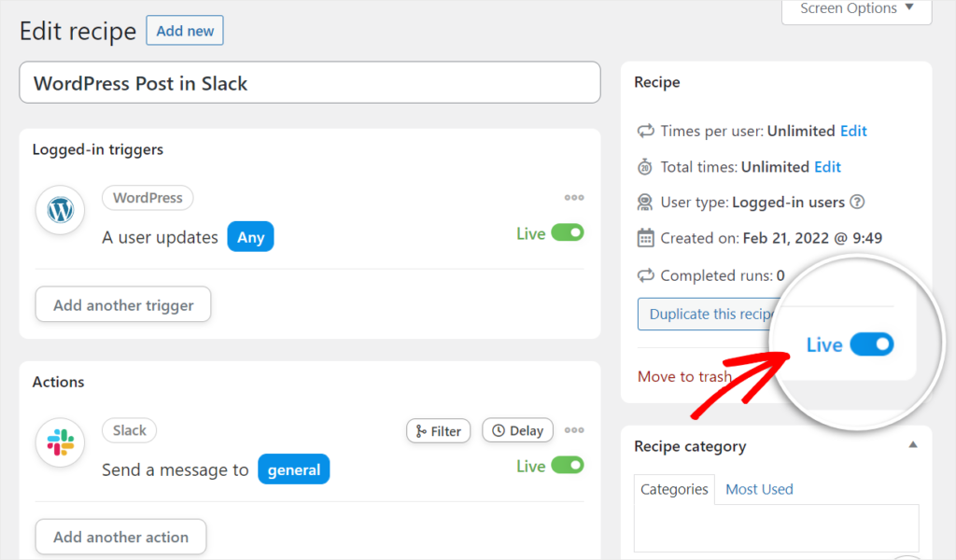Image resolution: width=956 pixels, height=560 pixels.
Task: Open the trigger's three-dot options menu
Action: click(x=574, y=198)
